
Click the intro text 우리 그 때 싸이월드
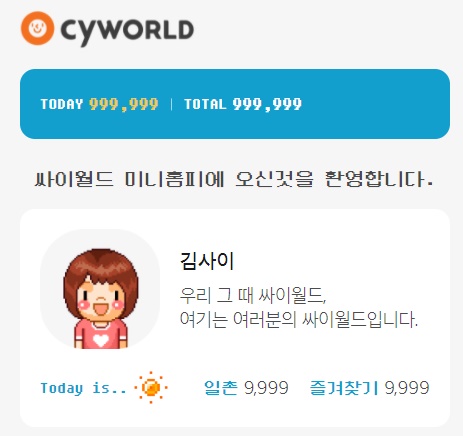pos(253,295)
